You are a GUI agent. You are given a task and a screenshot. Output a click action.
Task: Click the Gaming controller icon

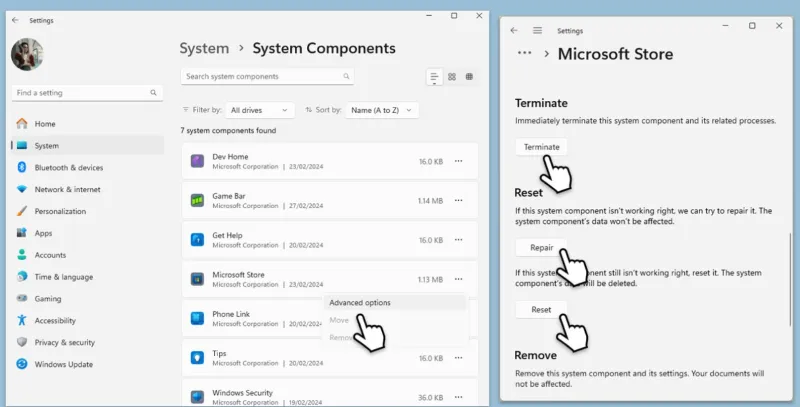tap(21, 298)
